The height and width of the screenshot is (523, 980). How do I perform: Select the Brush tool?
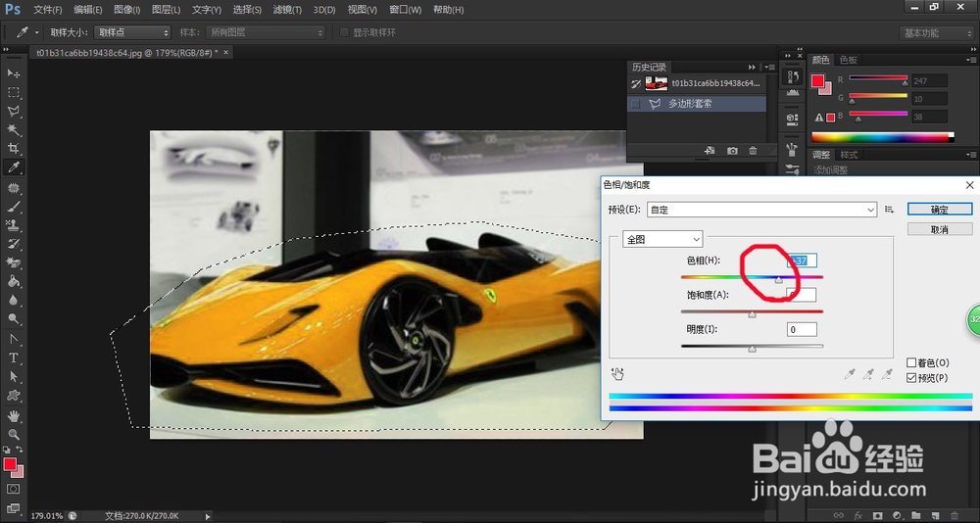tap(13, 207)
